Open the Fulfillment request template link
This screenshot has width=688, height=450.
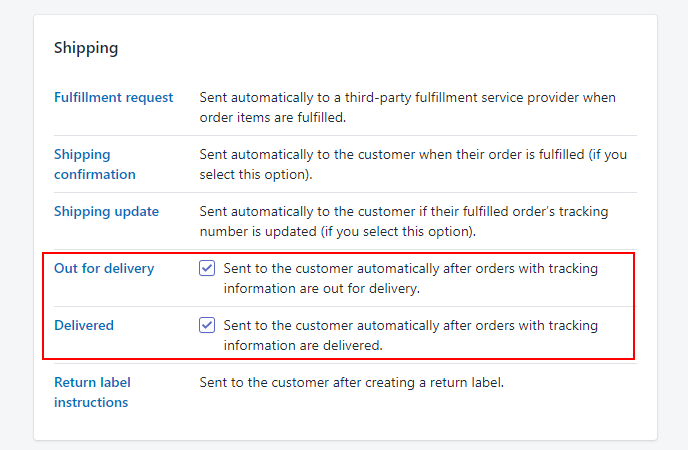[x=114, y=97]
